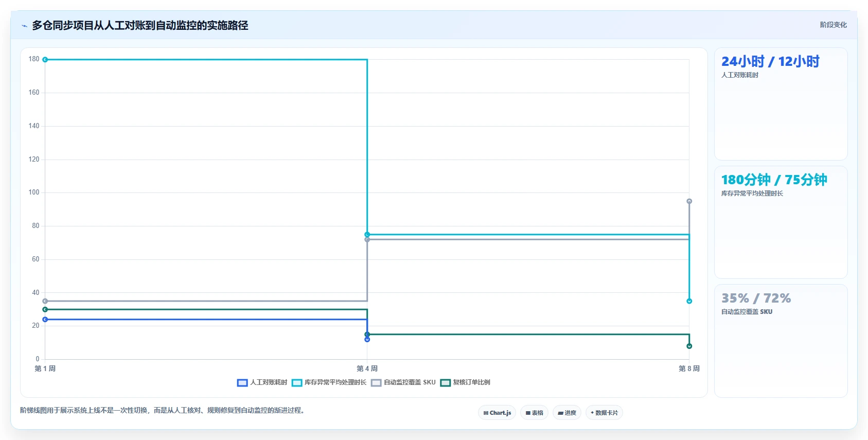Click the 库存异常平均处理时长 caption in second card
The width and height of the screenshot is (868, 440).
[x=752, y=193]
